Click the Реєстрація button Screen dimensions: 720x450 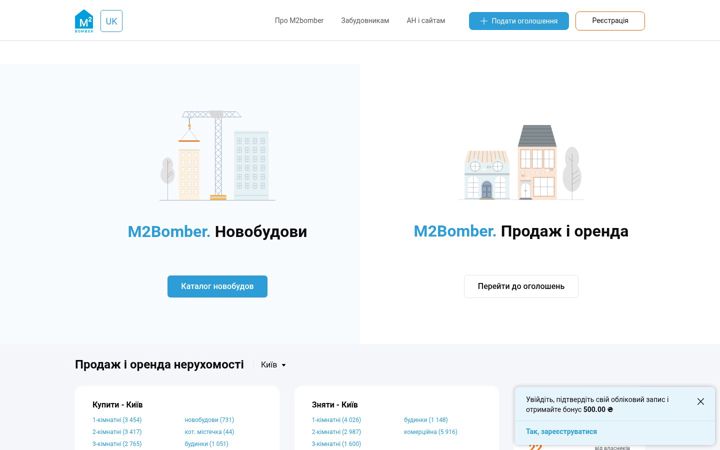[x=610, y=21]
